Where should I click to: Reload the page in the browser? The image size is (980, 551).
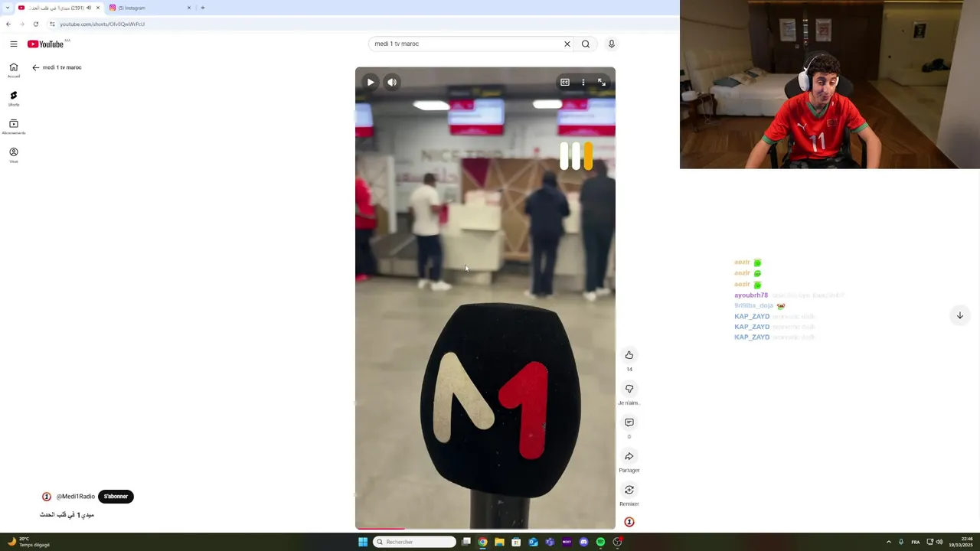(x=35, y=24)
